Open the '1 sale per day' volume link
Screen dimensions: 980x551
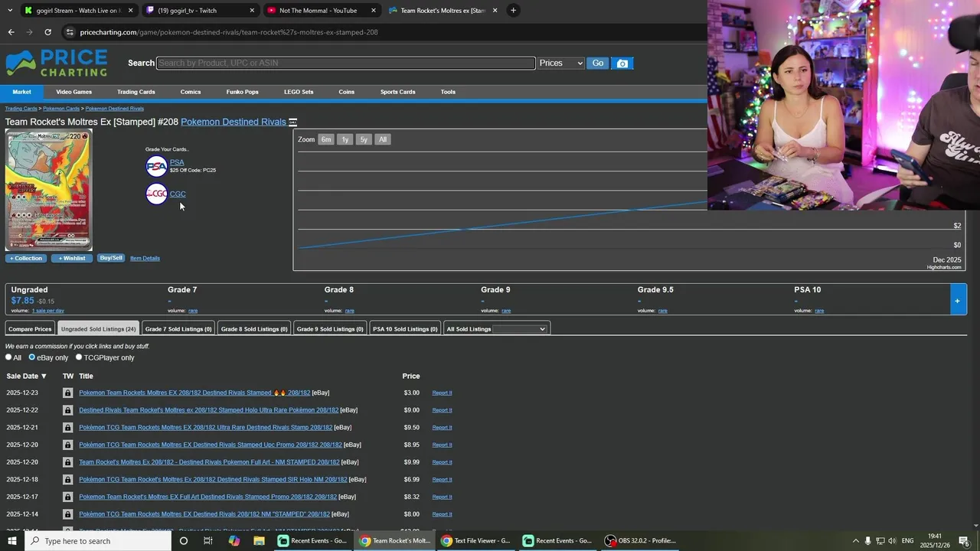coord(48,311)
